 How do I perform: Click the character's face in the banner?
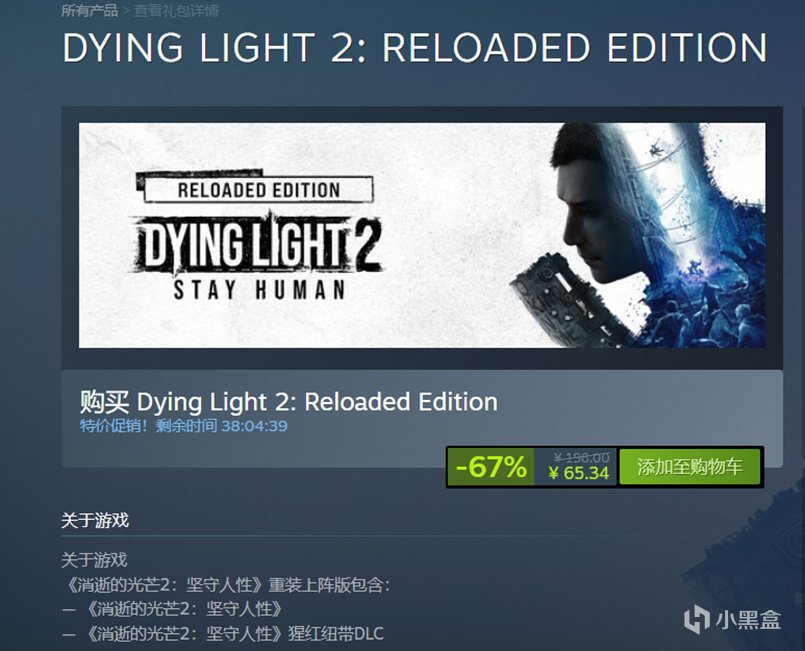tap(590, 216)
